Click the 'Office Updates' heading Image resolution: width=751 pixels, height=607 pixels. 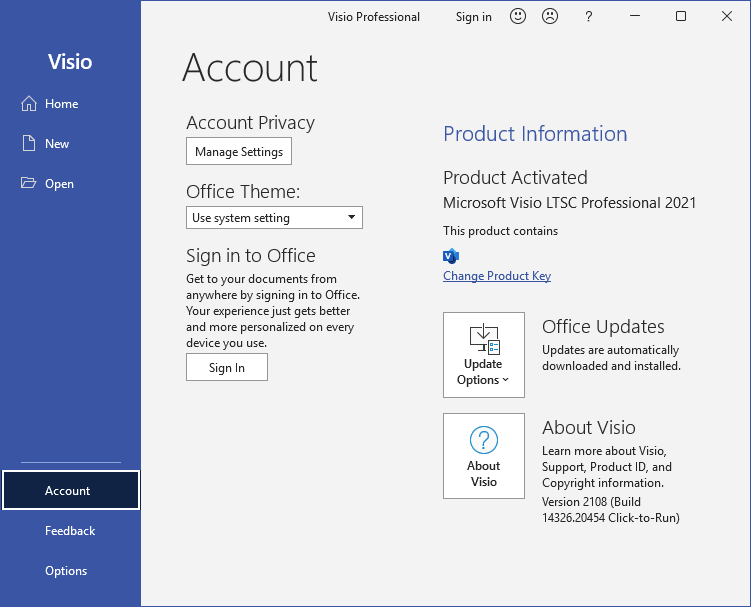point(603,327)
